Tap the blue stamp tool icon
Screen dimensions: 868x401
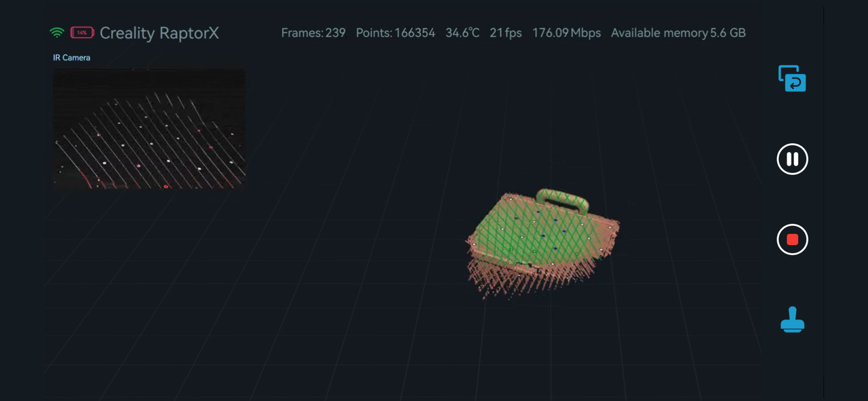tap(792, 320)
